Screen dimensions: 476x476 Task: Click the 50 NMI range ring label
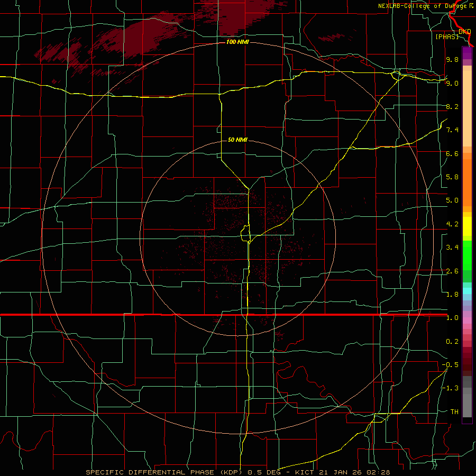[x=237, y=140]
